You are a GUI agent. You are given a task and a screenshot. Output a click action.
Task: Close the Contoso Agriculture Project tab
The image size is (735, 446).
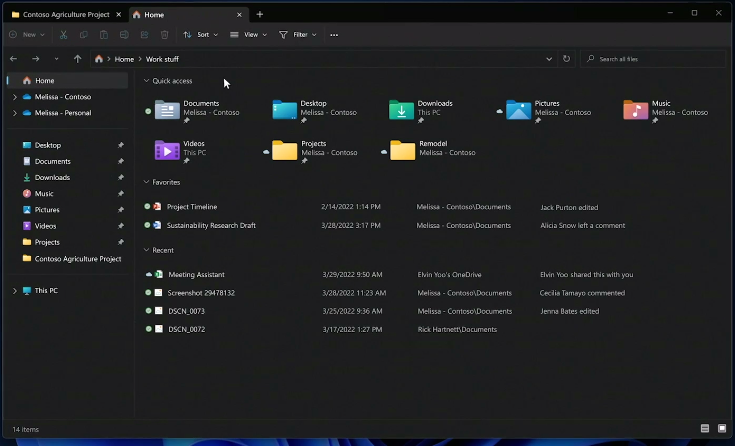[x=119, y=15]
